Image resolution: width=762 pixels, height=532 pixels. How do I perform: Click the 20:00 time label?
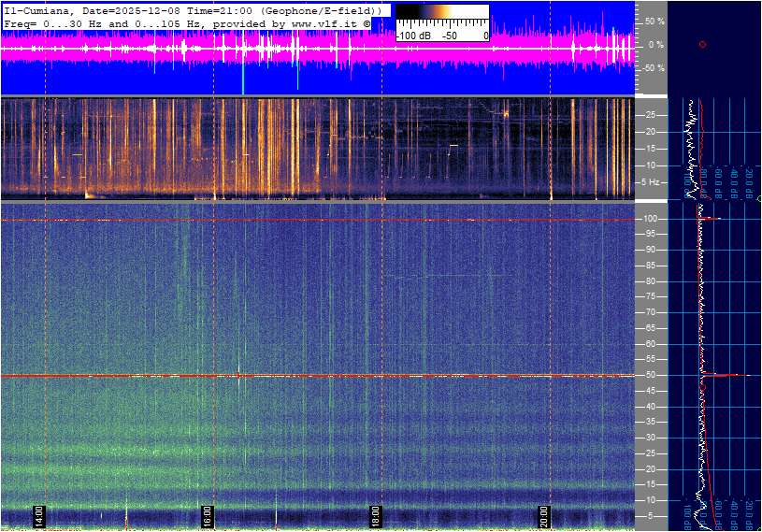(x=543, y=516)
